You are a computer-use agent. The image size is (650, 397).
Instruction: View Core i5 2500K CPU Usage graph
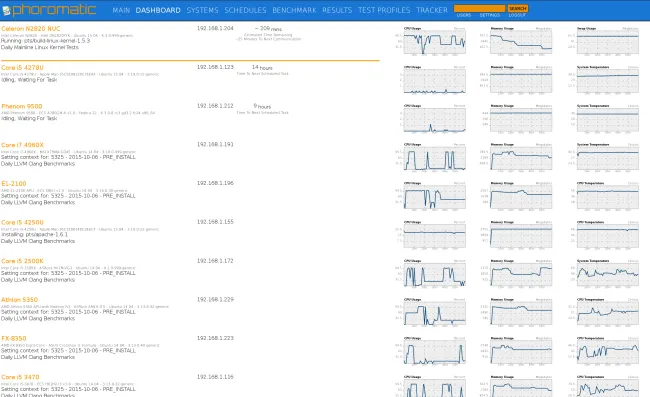[430, 273]
